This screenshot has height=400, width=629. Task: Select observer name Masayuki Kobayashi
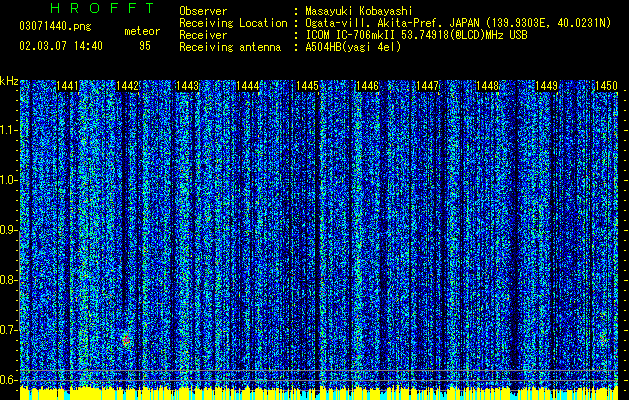[359, 11]
